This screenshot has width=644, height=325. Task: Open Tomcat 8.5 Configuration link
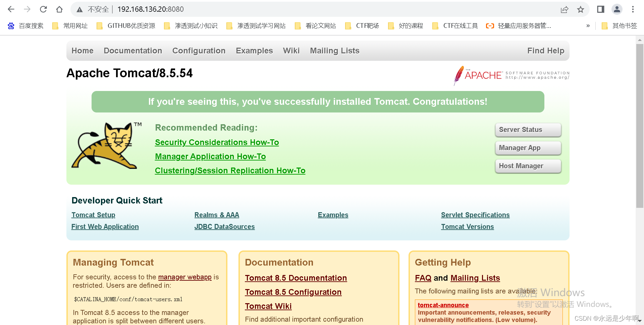click(x=293, y=292)
